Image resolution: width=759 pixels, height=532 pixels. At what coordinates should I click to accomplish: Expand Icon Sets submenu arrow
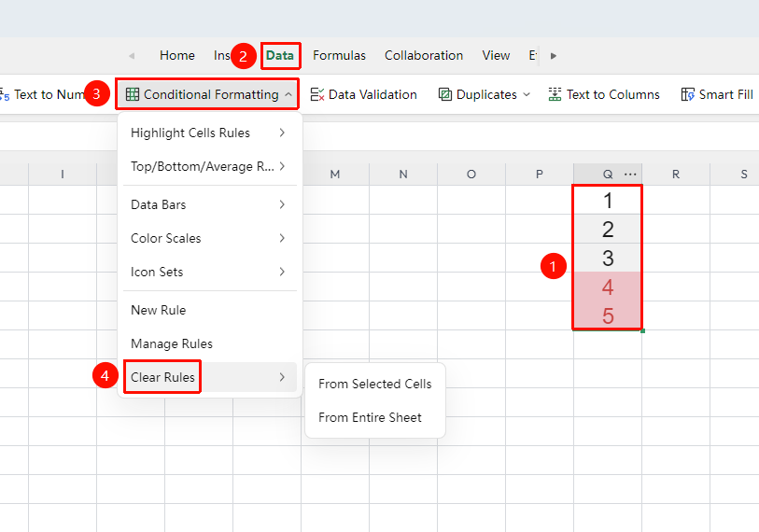(x=282, y=272)
